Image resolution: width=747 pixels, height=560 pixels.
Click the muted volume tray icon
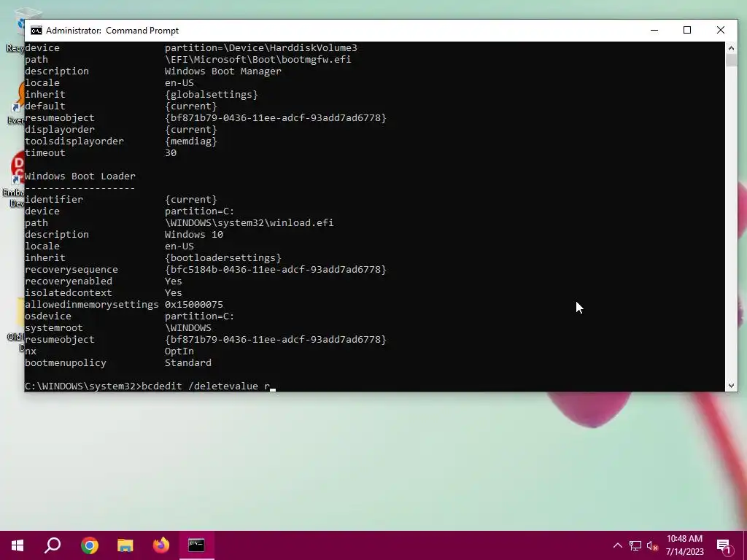pyautogui.click(x=652, y=545)
